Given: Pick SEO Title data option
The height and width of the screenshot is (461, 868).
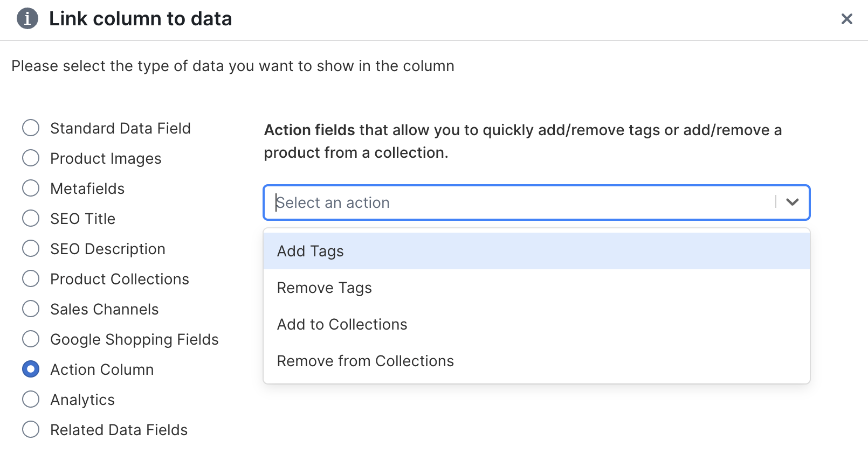Looking at the screenshot, I should pyautogui.click(x=31, y=218).
